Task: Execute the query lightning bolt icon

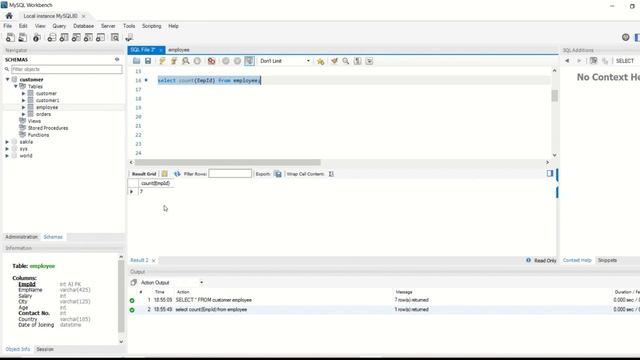Action: (162, 61)
